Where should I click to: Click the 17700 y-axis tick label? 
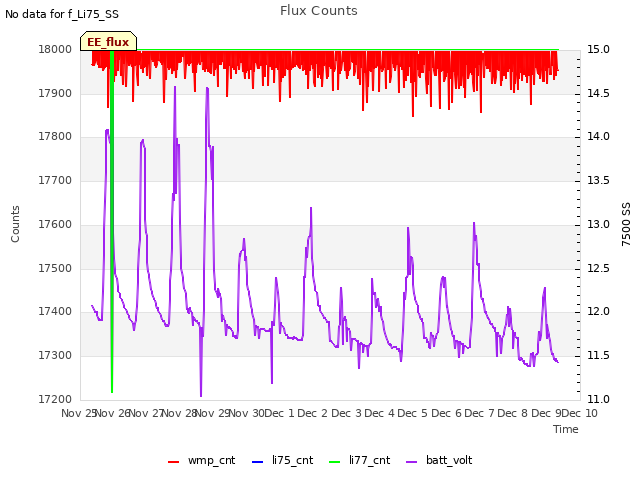point(55,180)
